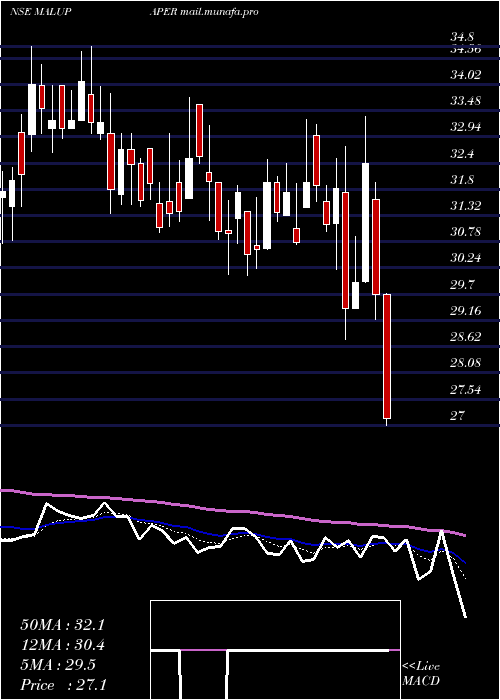Image resolution: width=500 pixels, height=700 pixels.
Task: Select the 28.62 price axis label
Action: tap(466, 337)
